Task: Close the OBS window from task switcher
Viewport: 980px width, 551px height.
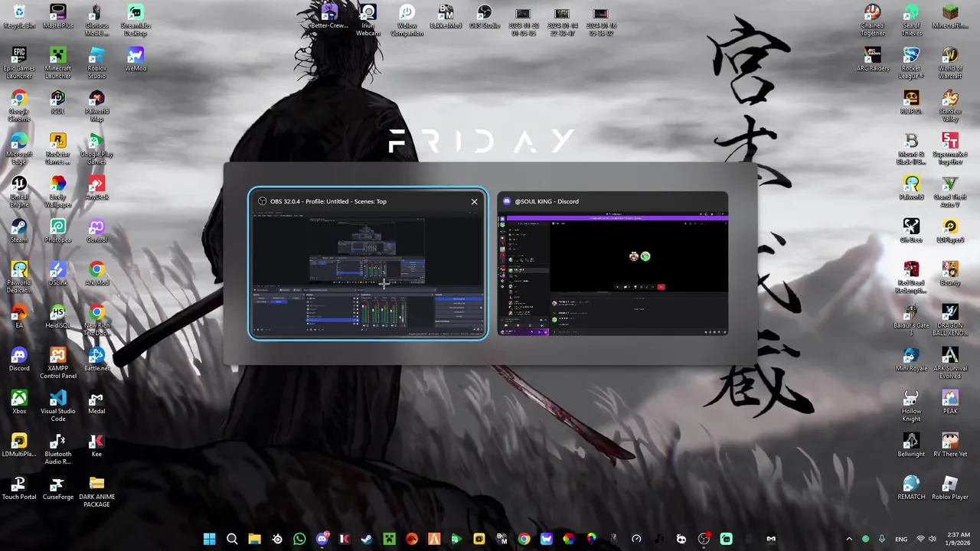Action: tap(474, 201)
